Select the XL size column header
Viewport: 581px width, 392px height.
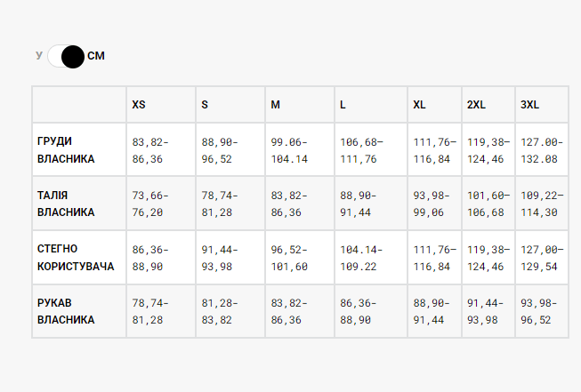point(420,105)
